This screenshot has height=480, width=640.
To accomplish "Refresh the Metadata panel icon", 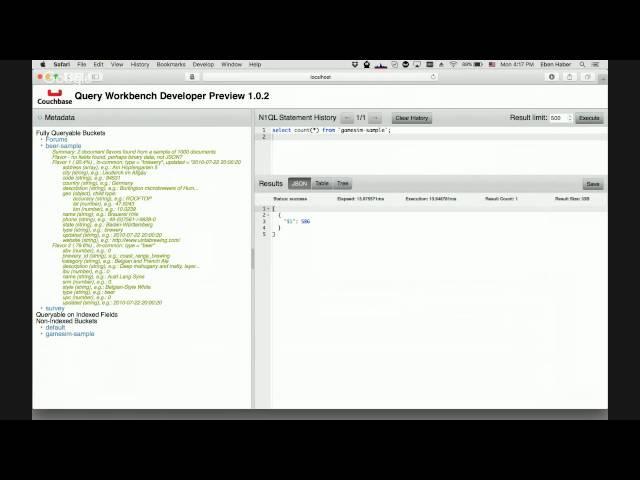I will [x=40, y=118].
